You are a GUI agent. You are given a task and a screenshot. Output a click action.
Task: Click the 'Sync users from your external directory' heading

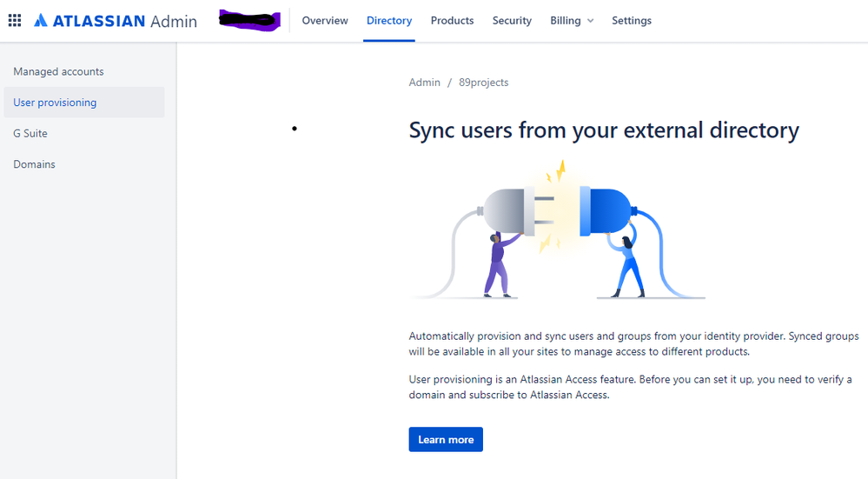[x=604, y=130]
